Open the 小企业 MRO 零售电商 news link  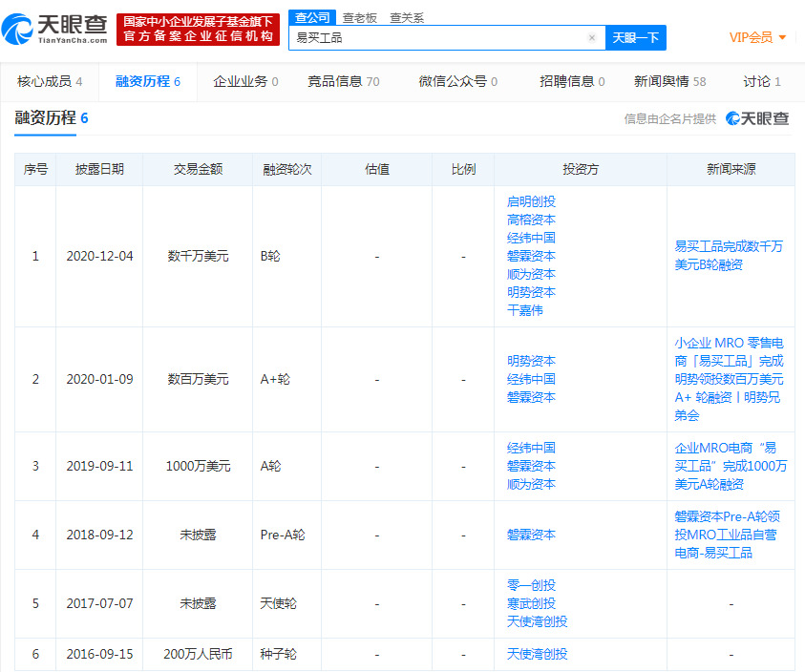click(729, 379)
